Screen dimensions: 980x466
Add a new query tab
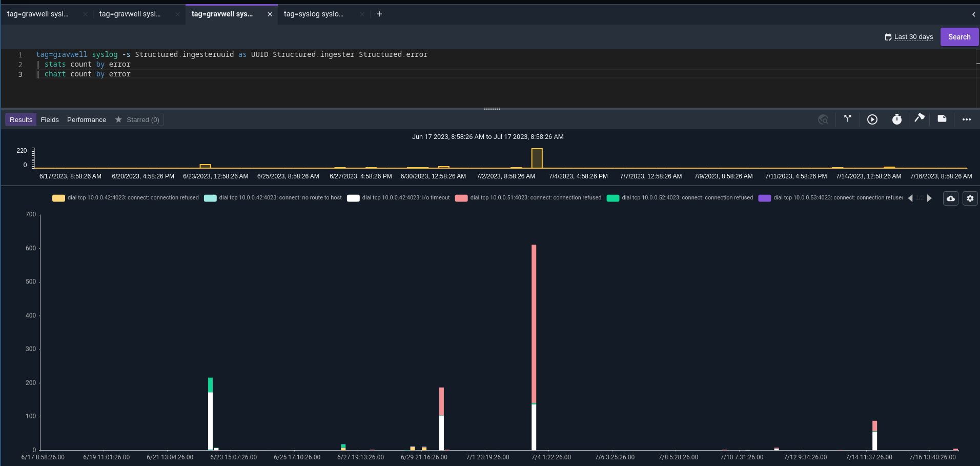click(379, 14)
